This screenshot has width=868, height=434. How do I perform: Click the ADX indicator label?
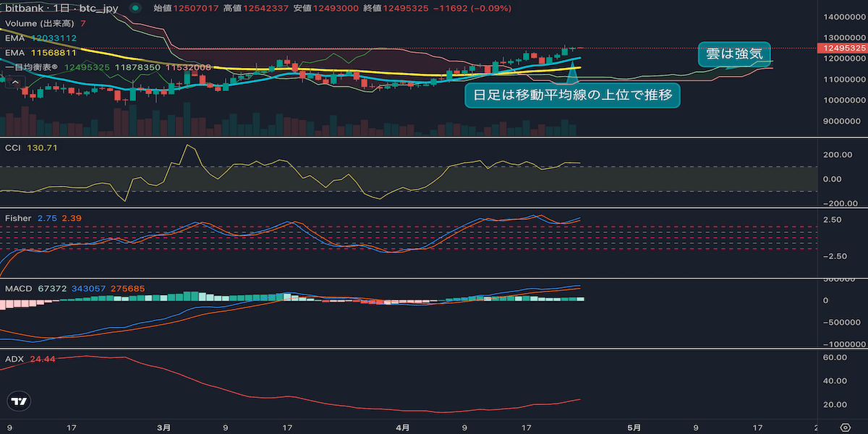tap(14, 359)
